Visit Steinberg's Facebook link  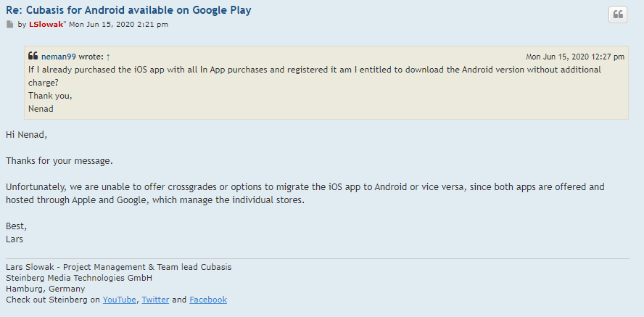(208, 300)
